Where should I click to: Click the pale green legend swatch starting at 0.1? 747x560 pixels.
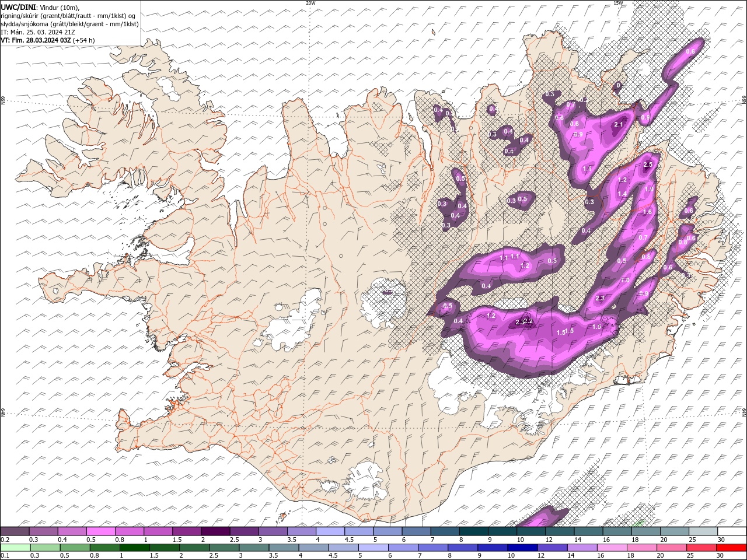(15, 548)
